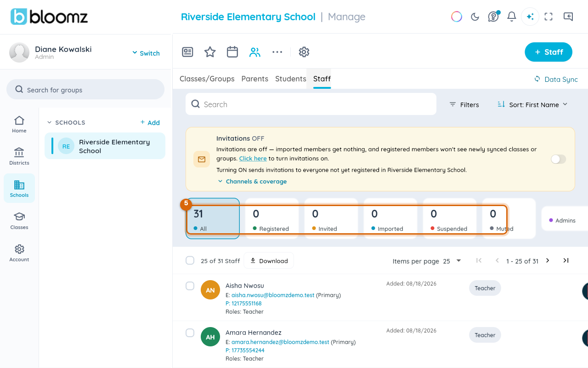588x368 pixels.
Task: Filter by Invited staff card
Action: click(x=331, y=218)
